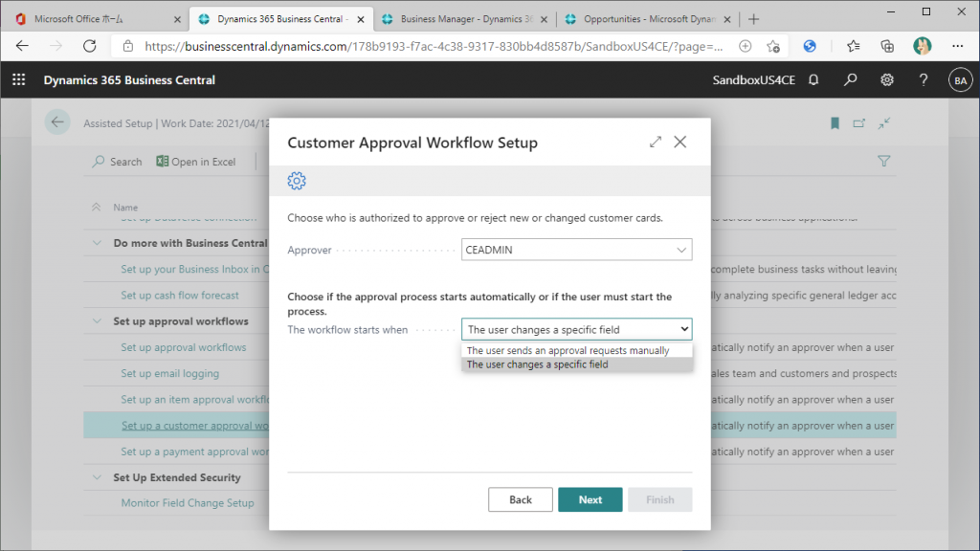
Task: Click the Next button
Action: pyautogui.click(x=590, y=499)
